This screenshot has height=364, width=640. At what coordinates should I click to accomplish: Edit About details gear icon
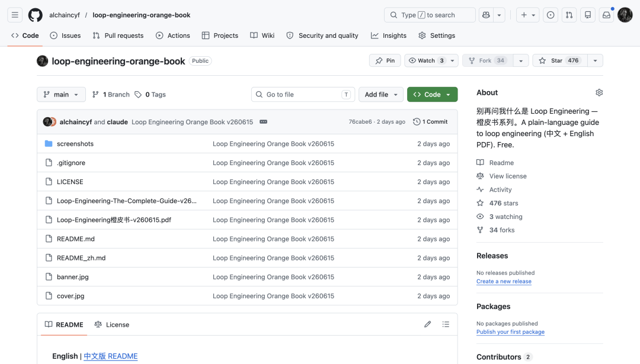(599, 92)
